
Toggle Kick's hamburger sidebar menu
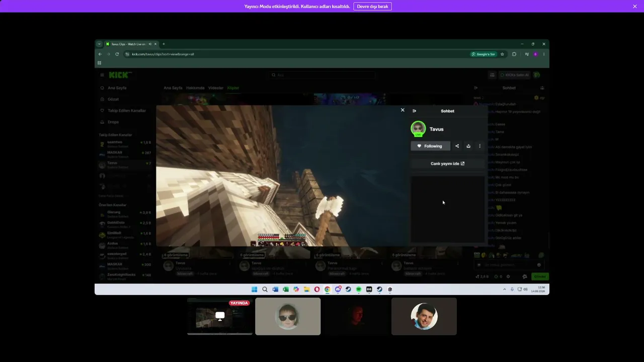102,75
